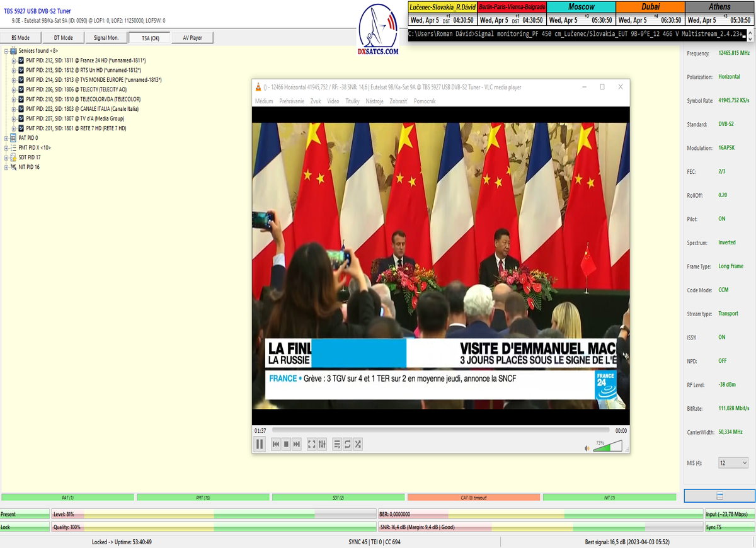Click the VLC stop button
This screenshot has width=756, height=548.
pos(286,444)
